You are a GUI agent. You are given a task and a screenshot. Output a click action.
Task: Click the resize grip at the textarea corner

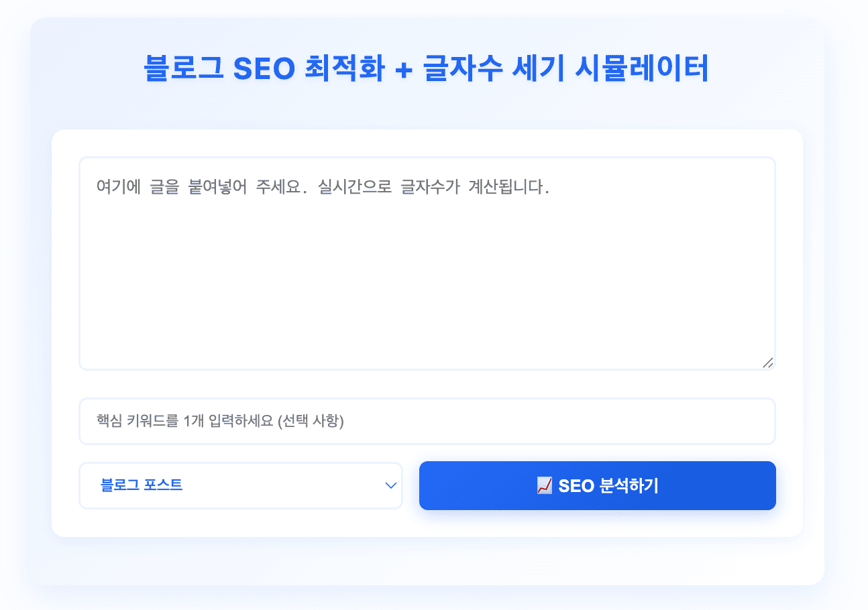[769, 363]
